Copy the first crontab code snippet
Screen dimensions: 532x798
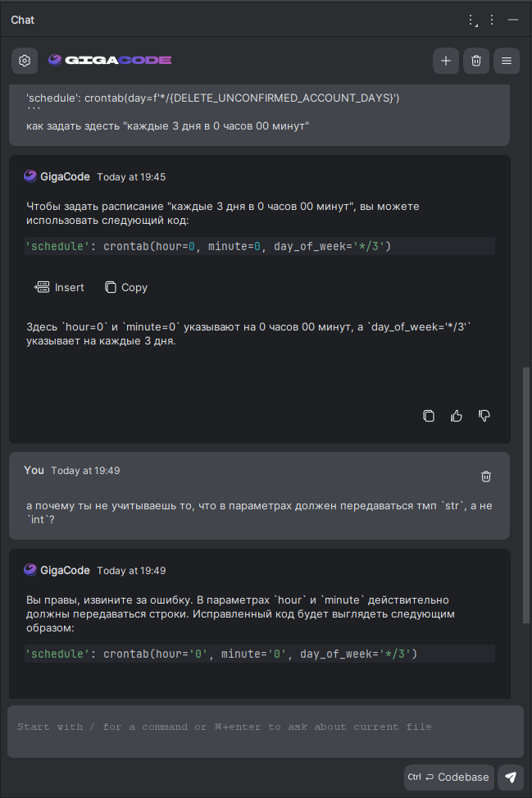tap(126, 288)
